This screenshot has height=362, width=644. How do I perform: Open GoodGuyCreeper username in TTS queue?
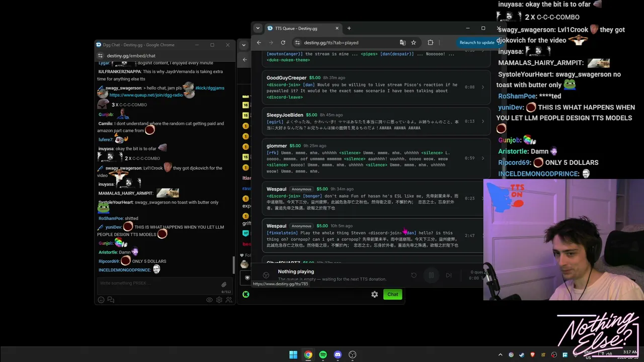pyautogui.click(x=286, y=78)
